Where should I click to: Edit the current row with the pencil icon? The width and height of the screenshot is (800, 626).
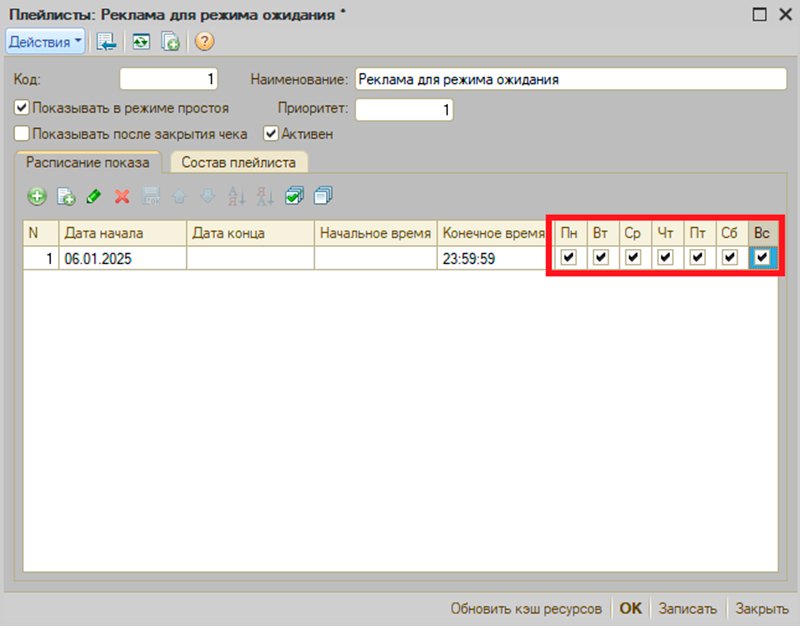point(94,196)
